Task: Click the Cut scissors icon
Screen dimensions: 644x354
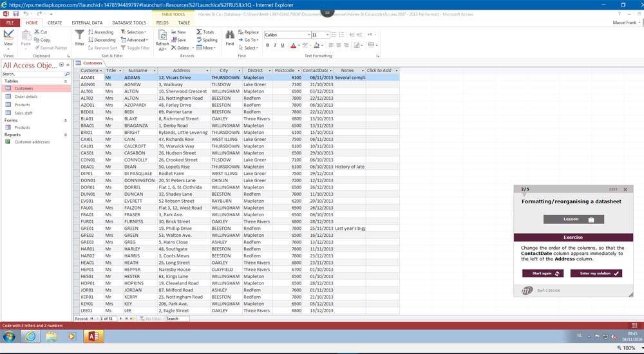Action: pyautogui.click(x=41, y=32)
